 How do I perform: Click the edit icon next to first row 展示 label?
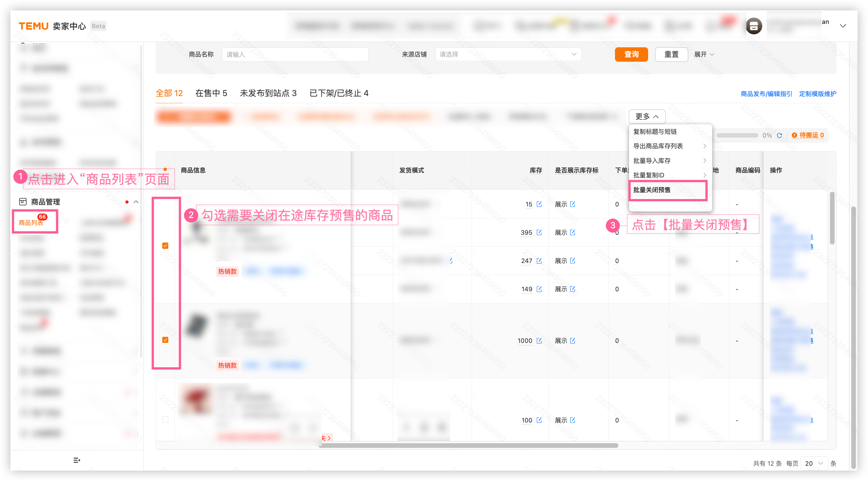point(573,204)
